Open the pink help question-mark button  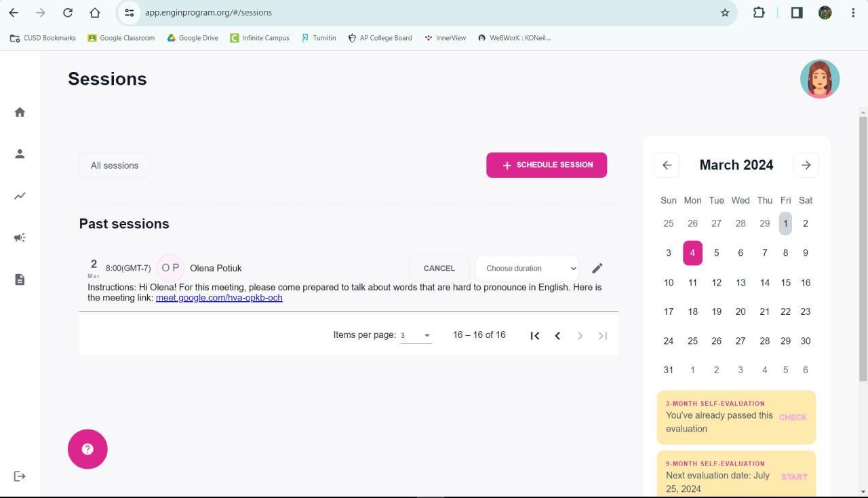pos(87,449)
